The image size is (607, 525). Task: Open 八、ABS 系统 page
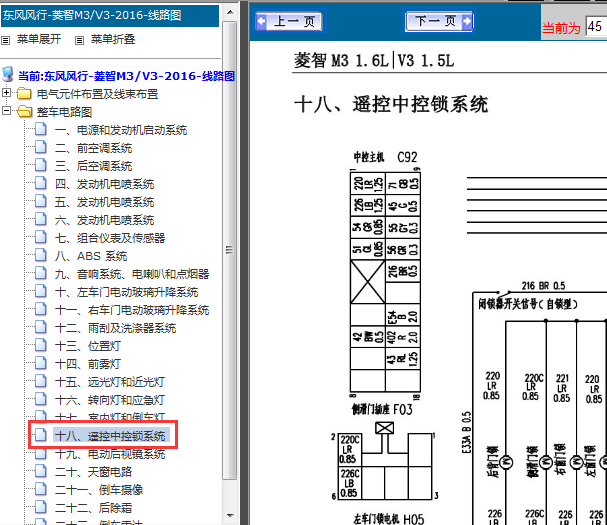91,256
